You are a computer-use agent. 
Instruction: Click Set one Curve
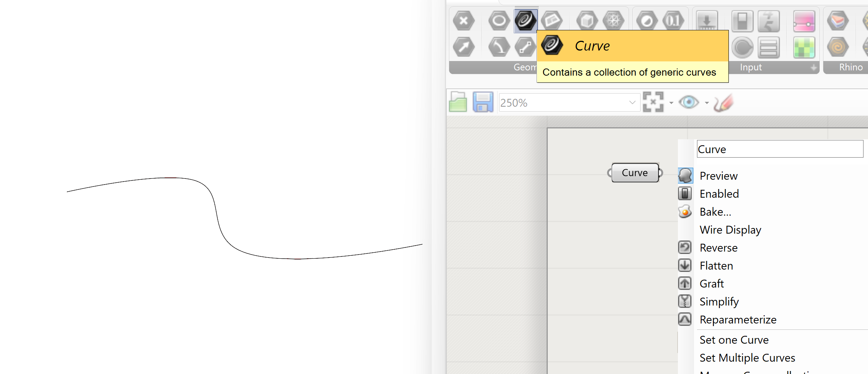pos(734,340)
